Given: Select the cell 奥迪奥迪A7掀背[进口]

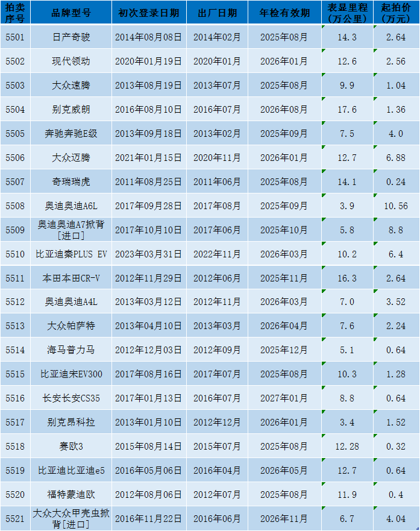Looking at the screenshot, I should coord(71,230).
